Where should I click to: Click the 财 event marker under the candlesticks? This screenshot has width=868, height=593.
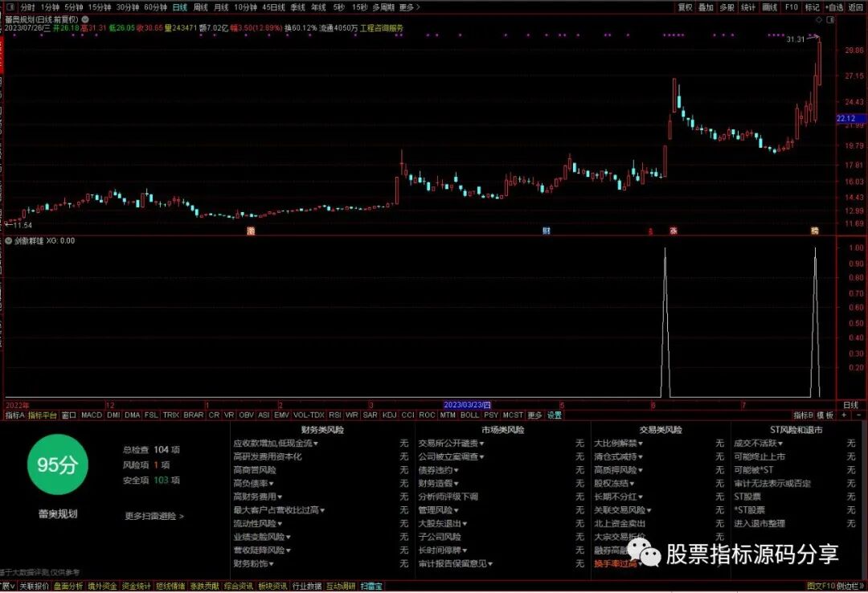point(547,231)
